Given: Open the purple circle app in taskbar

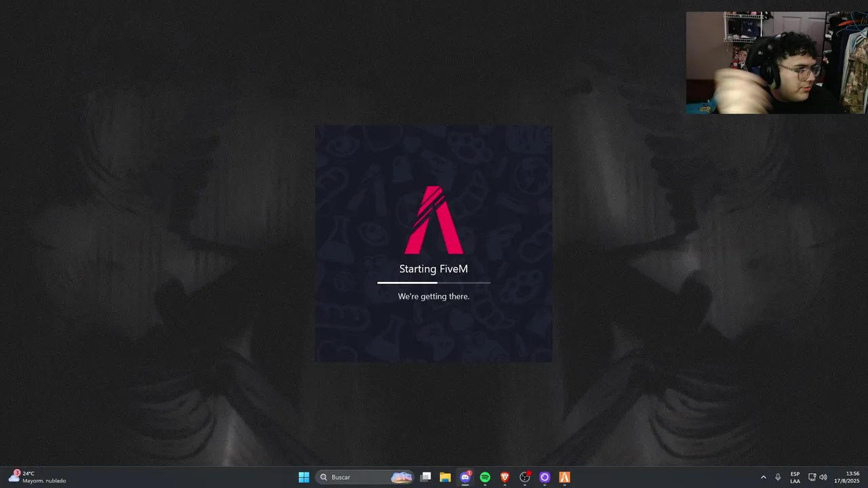Looking at the screenshot, I should click(x=545, y=477).
